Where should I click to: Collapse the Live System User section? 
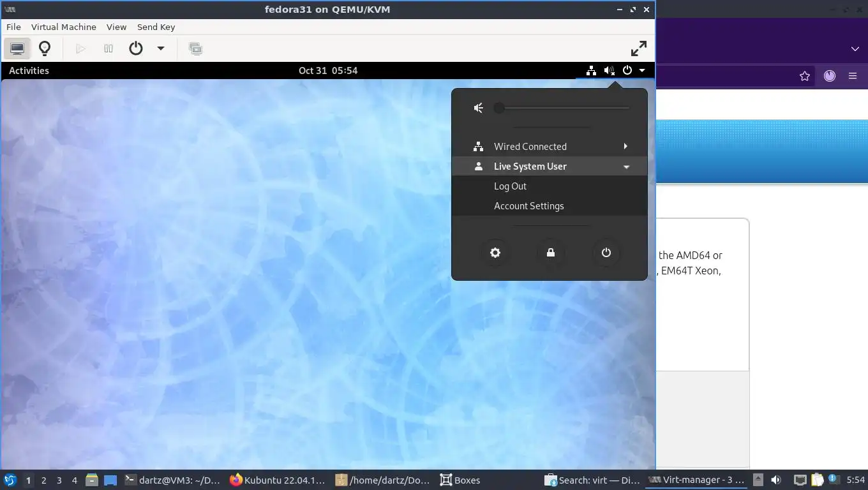(550, 166)
